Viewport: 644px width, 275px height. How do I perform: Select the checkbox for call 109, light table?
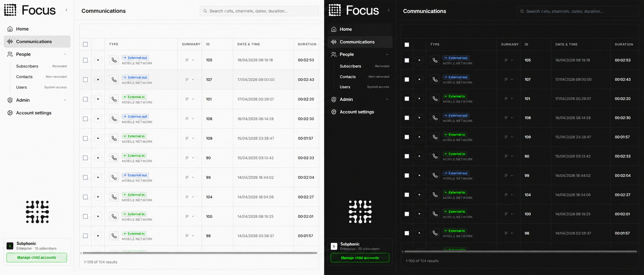point(85,138)
